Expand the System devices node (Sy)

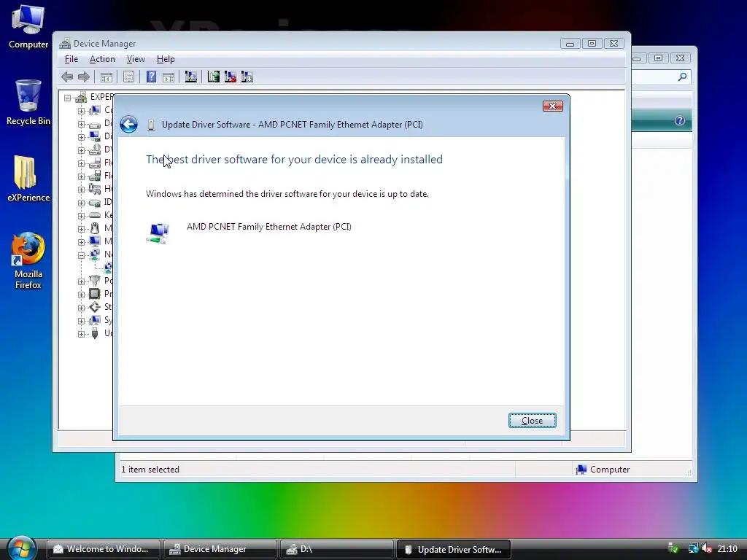[x=81, y=321]
